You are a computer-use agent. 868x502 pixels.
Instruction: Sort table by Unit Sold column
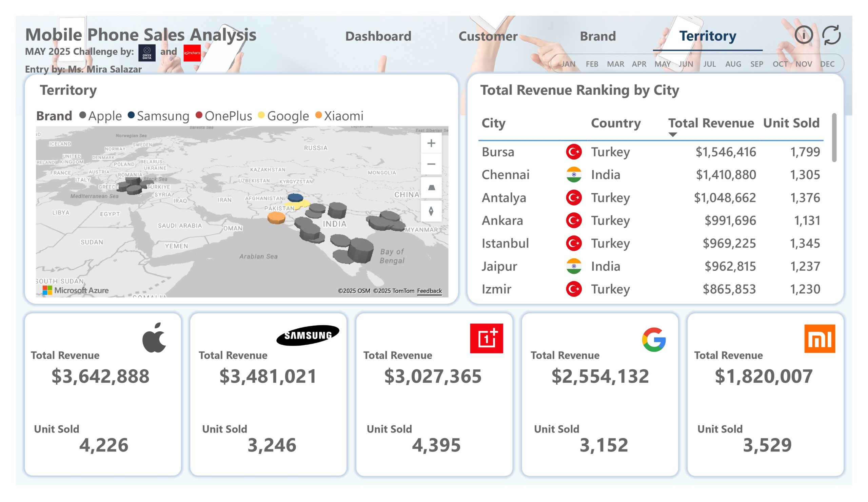[x=791, y=123]
